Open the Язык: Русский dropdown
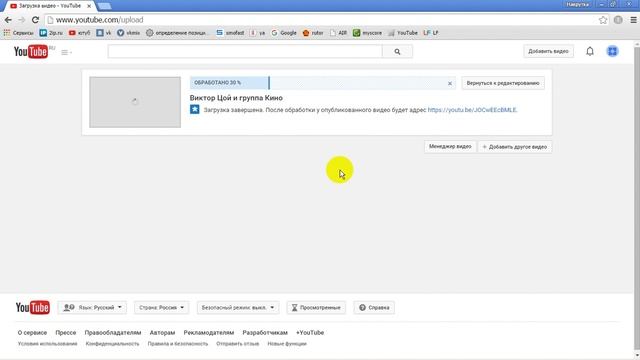Image resolution: width=640 pixels, height=360 pixels. click(92, 307)
